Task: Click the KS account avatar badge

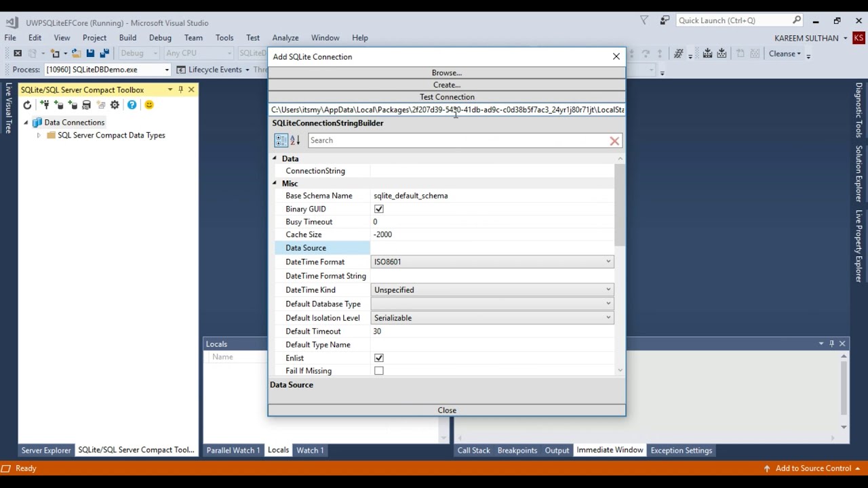Action: click(859, 38)
